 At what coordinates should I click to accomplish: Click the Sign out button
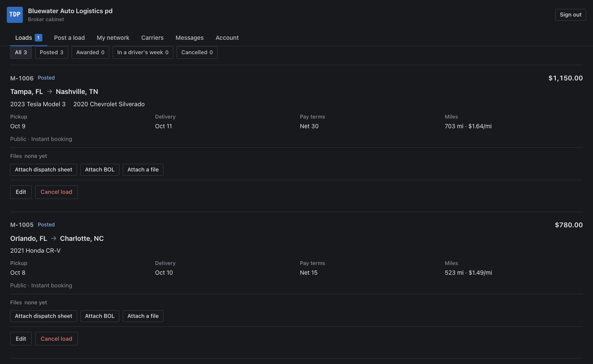click(571, 14)
